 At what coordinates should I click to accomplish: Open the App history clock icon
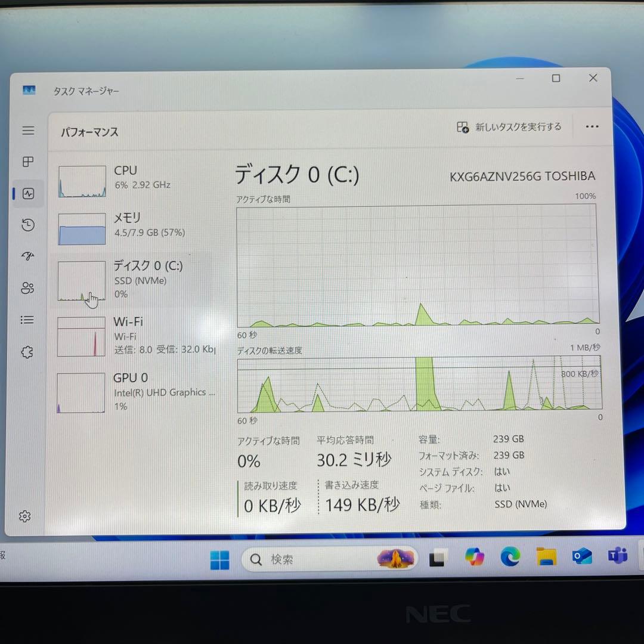pyautogui.click(x=27, y=225)
